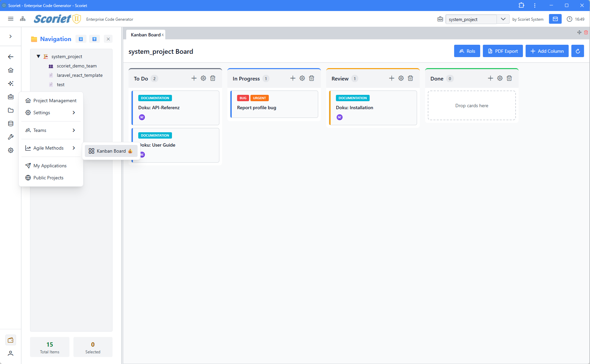Click the wallet icon at sidebar bottom
590x364 pixels.
10,340
